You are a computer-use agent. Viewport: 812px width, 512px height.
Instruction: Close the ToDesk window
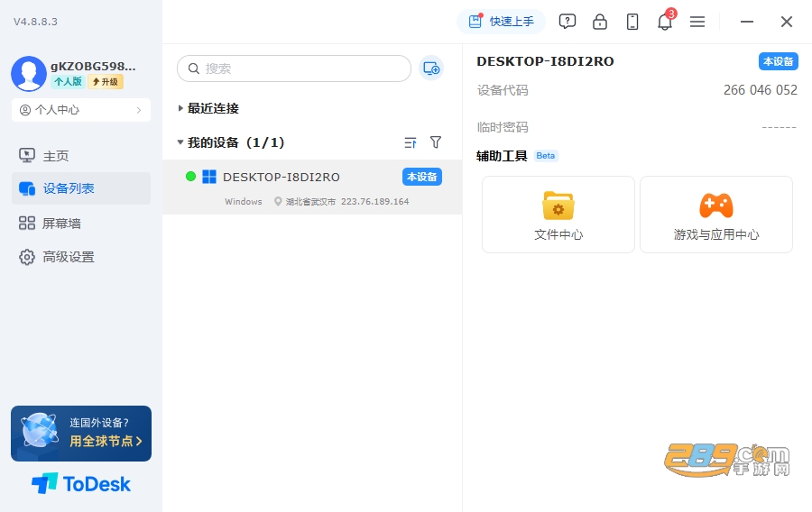tap(786, 22)
